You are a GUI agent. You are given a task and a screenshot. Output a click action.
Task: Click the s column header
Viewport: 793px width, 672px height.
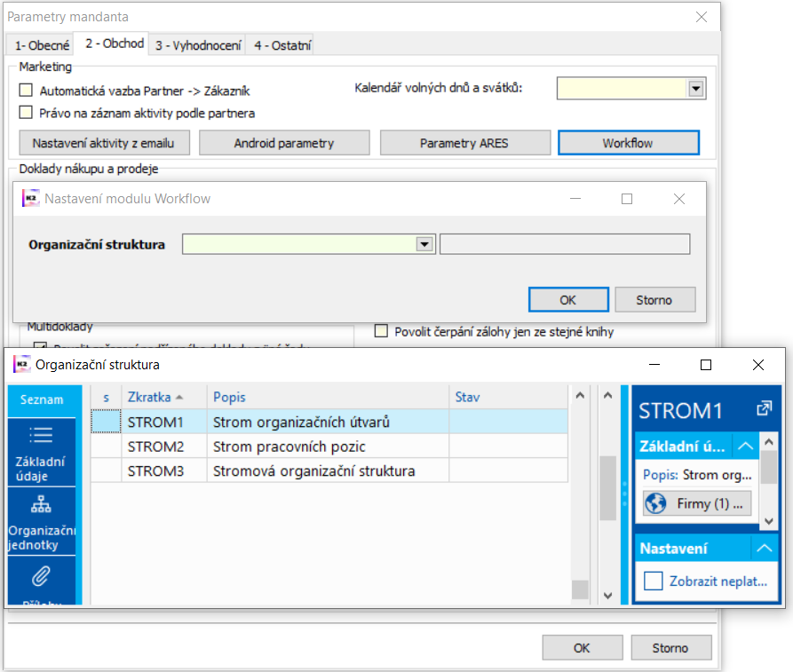(107, 397)
